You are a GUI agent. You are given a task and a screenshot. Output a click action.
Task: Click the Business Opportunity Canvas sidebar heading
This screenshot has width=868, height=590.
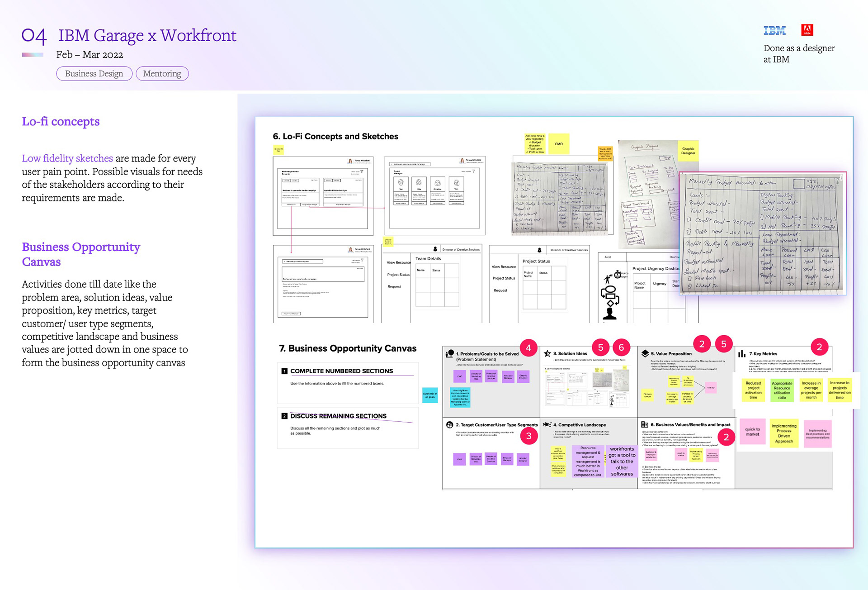(x=81, y=254)
